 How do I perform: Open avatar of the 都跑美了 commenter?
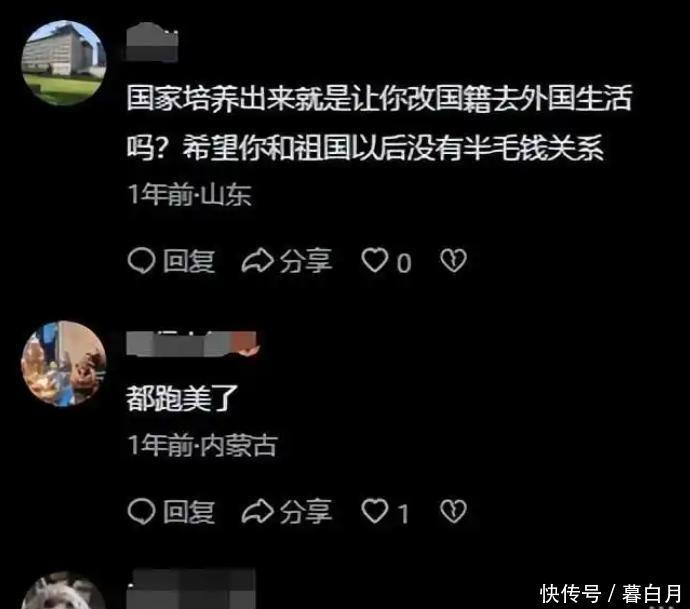click(x=64, y=363)
